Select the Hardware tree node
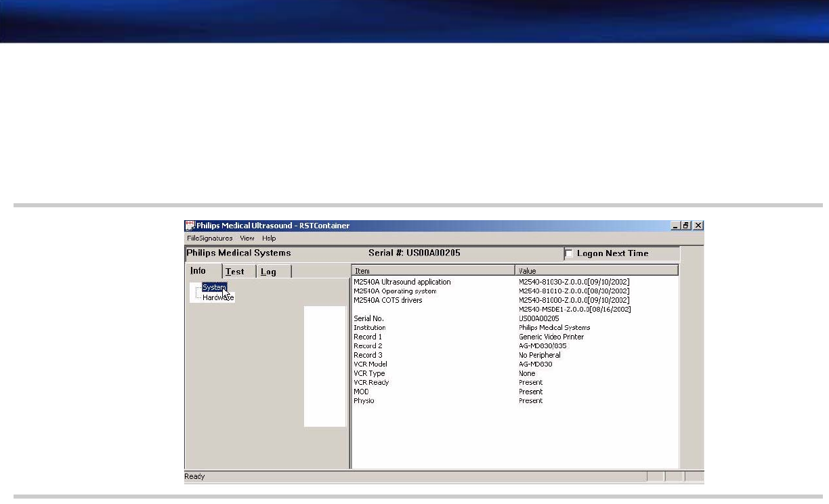The height and width of the screenshot is (504, 829). [x=218, y=297]
